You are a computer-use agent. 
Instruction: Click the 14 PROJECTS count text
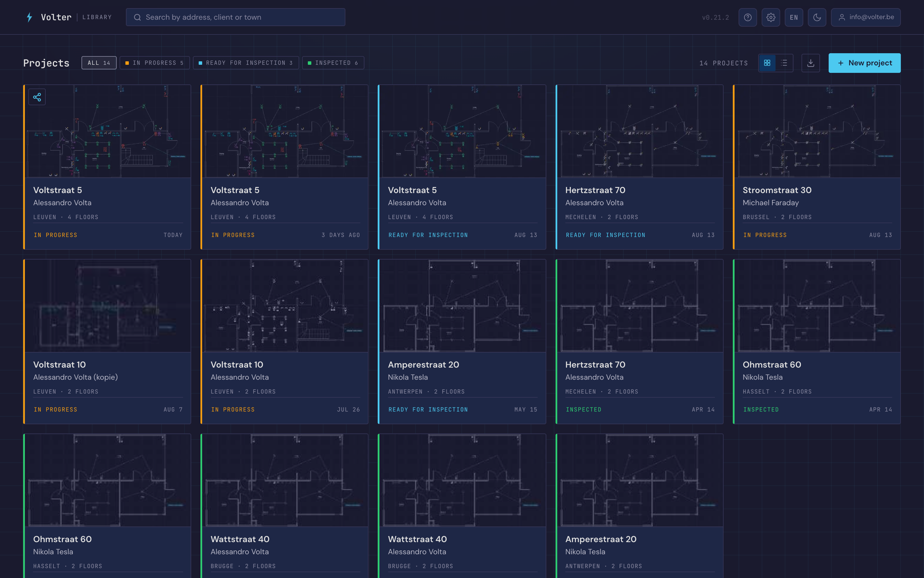[x=724, y=63]
